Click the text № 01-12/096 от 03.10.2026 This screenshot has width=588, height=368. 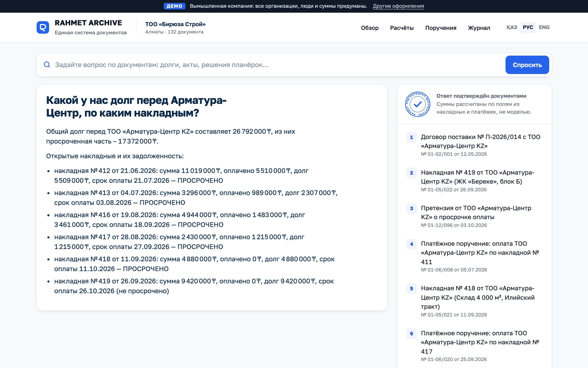[454, 225]
